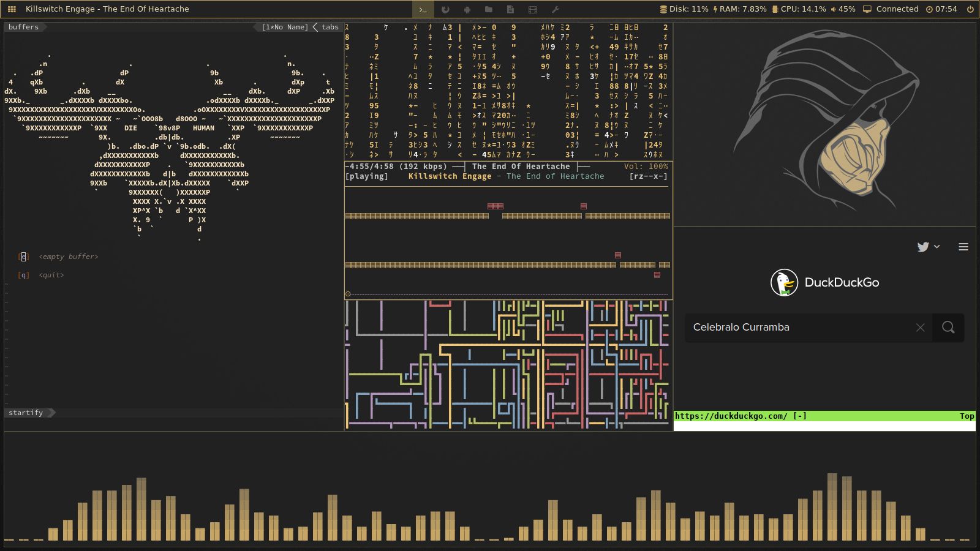Screen dimensions: 980x551
Task: Select the 'buffers' tab in vim
Action: coord(23,27)
